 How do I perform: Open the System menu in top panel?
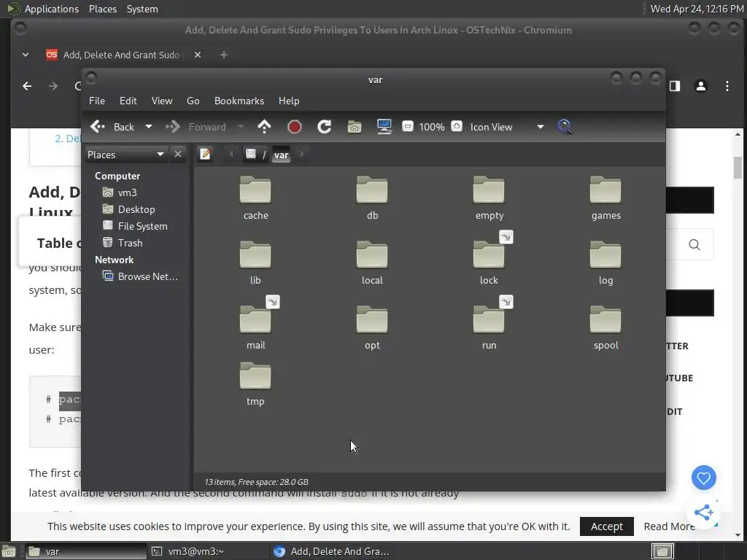(x=142, y=9)
